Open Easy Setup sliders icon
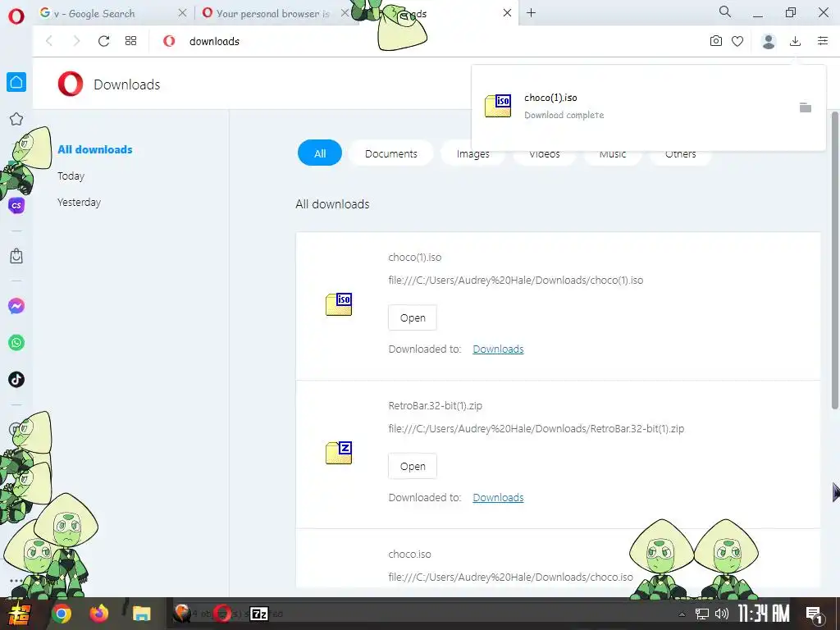The width and height of the screenshot is (840, 630). (x=823, y=41)
